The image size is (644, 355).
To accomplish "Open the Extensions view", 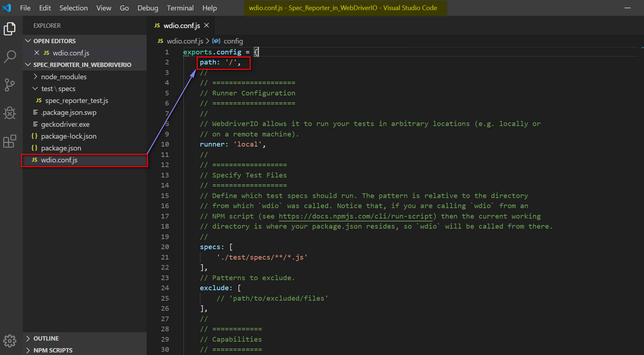I will pyautogui.click(x=10, y=141).
